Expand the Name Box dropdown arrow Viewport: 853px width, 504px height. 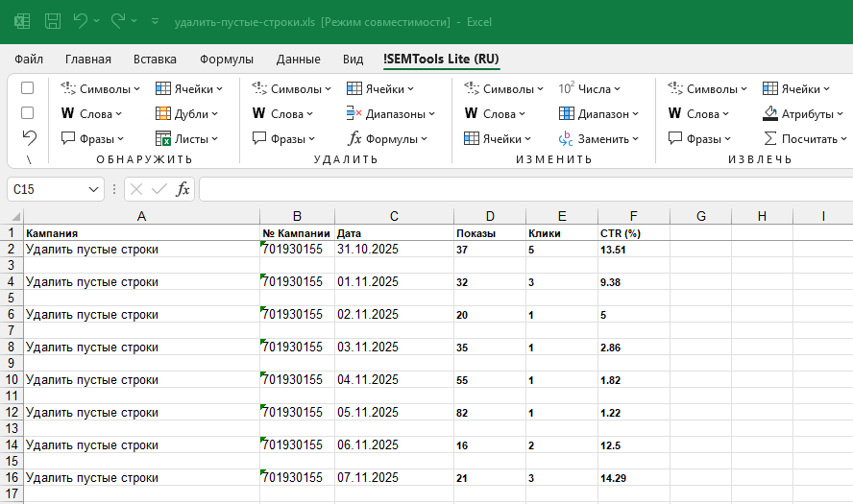tap(94, 189)
